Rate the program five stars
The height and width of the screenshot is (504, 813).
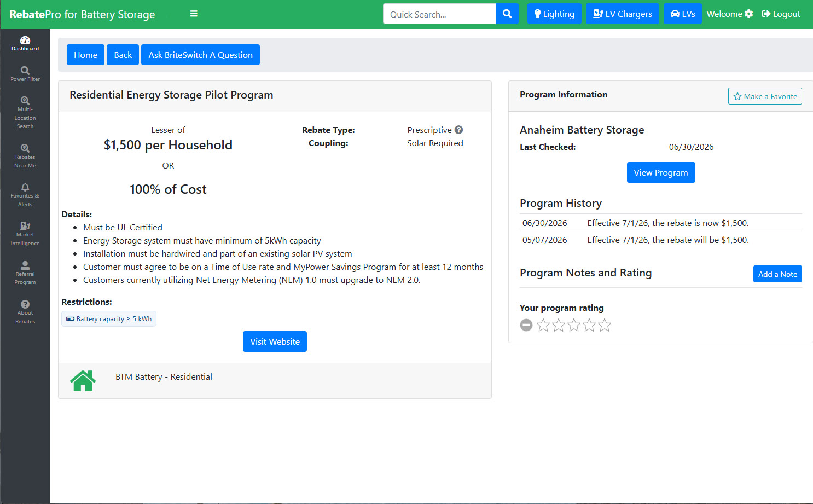click(605, 325)
